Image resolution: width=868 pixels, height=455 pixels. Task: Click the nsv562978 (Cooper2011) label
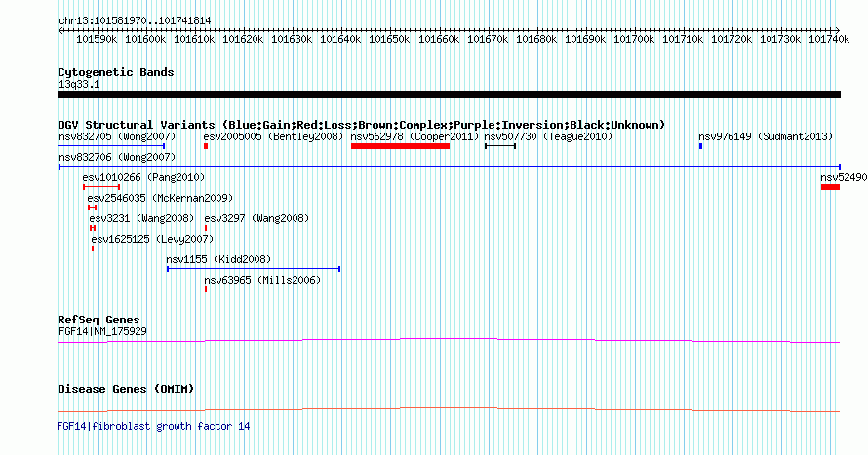coord(414,136)
